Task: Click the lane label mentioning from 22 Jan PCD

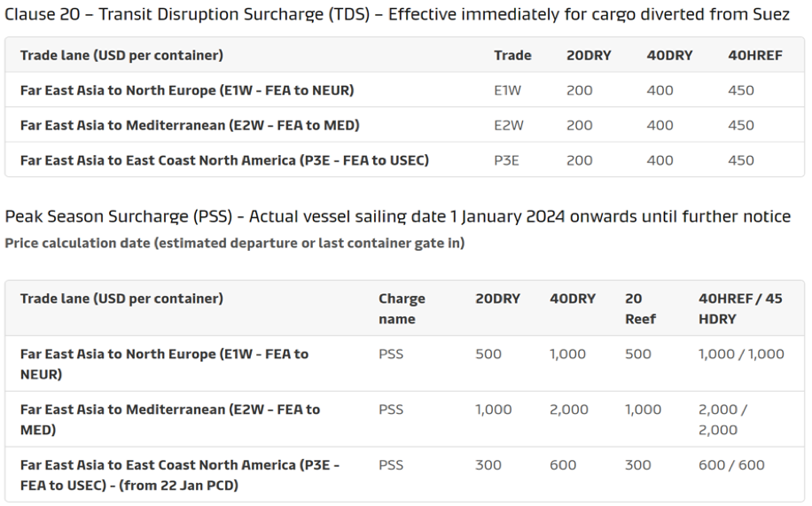Action: [x=180, y=475]
